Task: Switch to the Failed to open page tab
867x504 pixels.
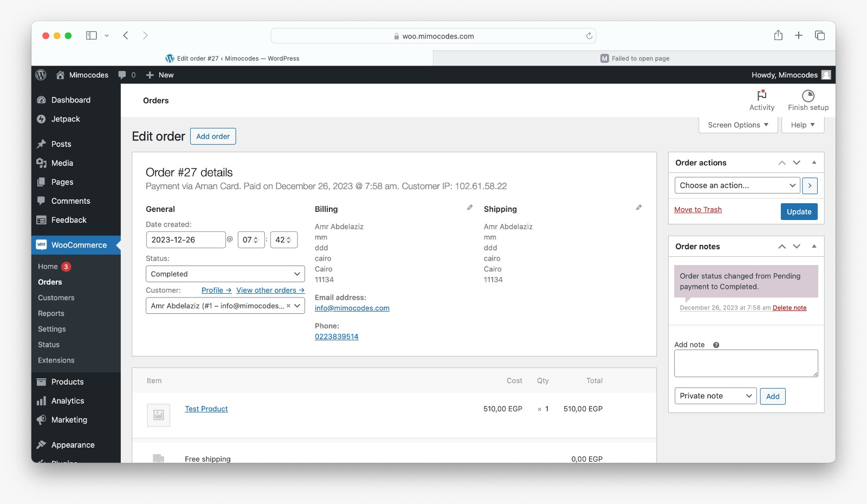Action: pos(634,58)
